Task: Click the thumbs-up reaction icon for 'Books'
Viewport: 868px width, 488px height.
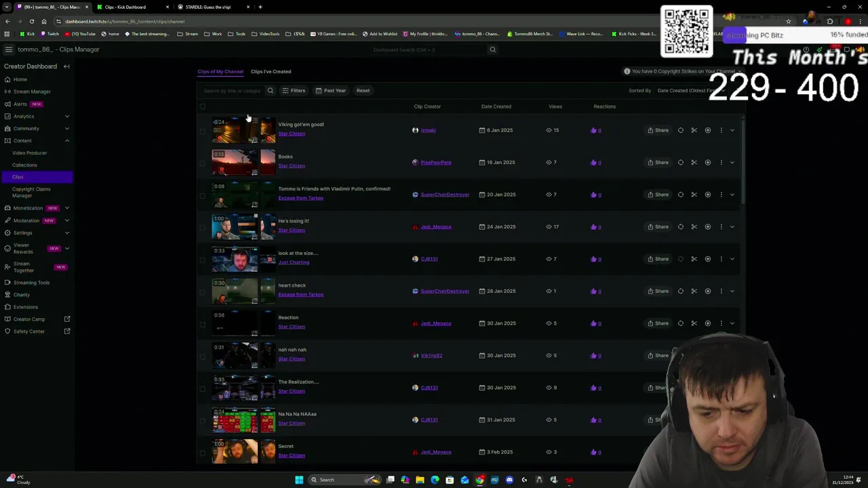Action: [593, 163]
